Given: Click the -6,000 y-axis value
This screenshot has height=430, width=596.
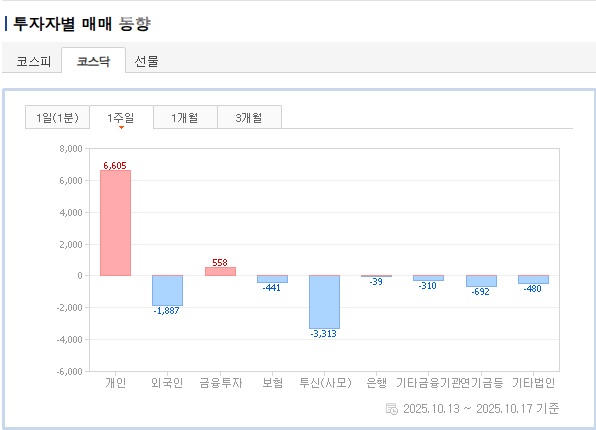Looking at the screenshot, I should (x=70, y=371).
